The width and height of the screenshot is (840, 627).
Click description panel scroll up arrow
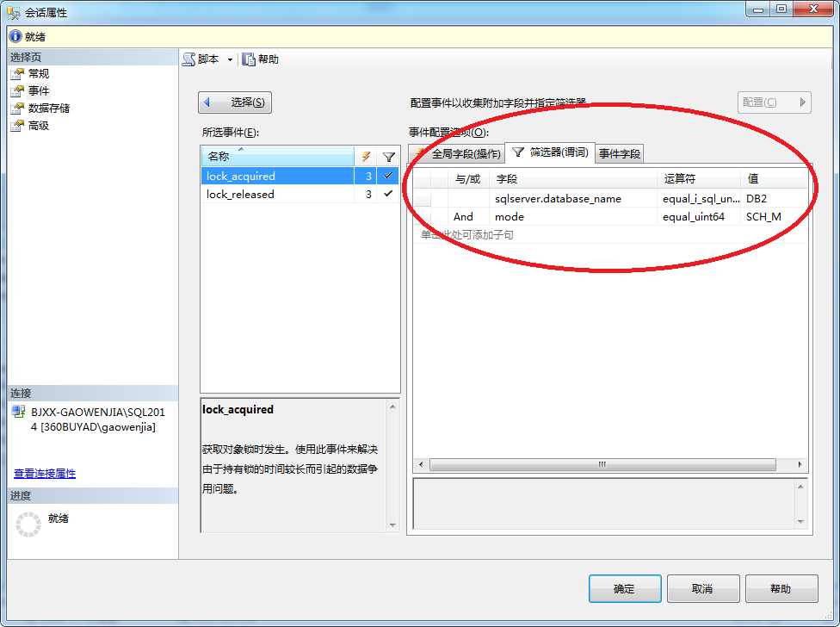click(x=392, y=407)
